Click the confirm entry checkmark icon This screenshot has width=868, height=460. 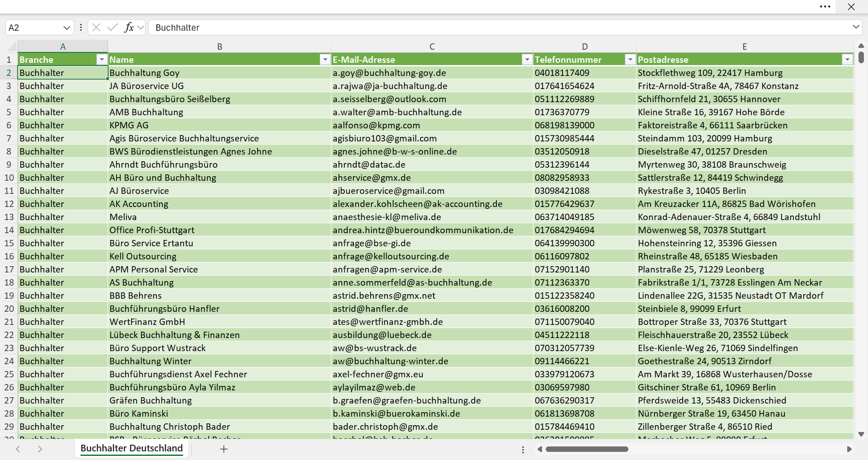click(x=112, y=28)
